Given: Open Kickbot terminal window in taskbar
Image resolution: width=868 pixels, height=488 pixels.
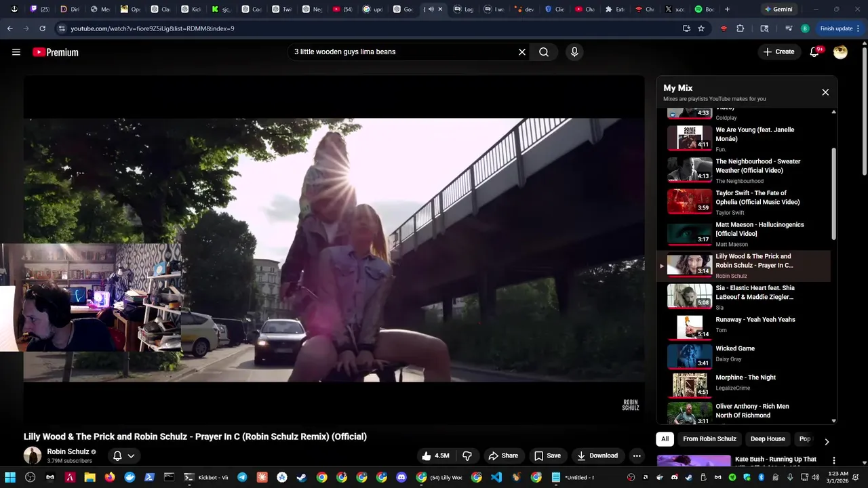Looking at the screenshot, I should pos(205,477).
